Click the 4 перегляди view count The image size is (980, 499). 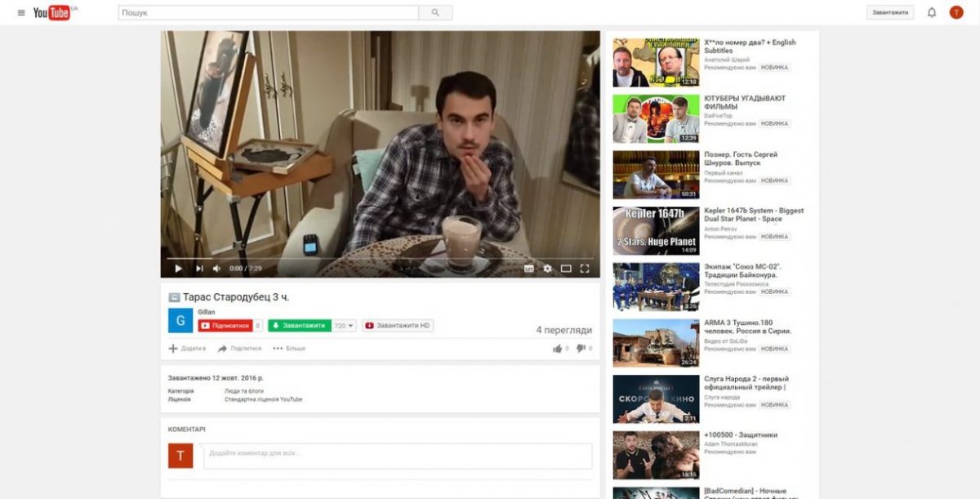563,330
